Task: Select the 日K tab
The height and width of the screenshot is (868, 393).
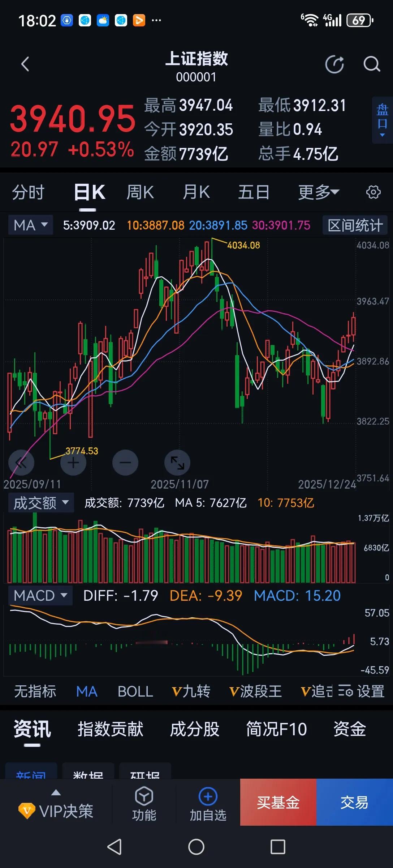Action: tap(89, 192)
